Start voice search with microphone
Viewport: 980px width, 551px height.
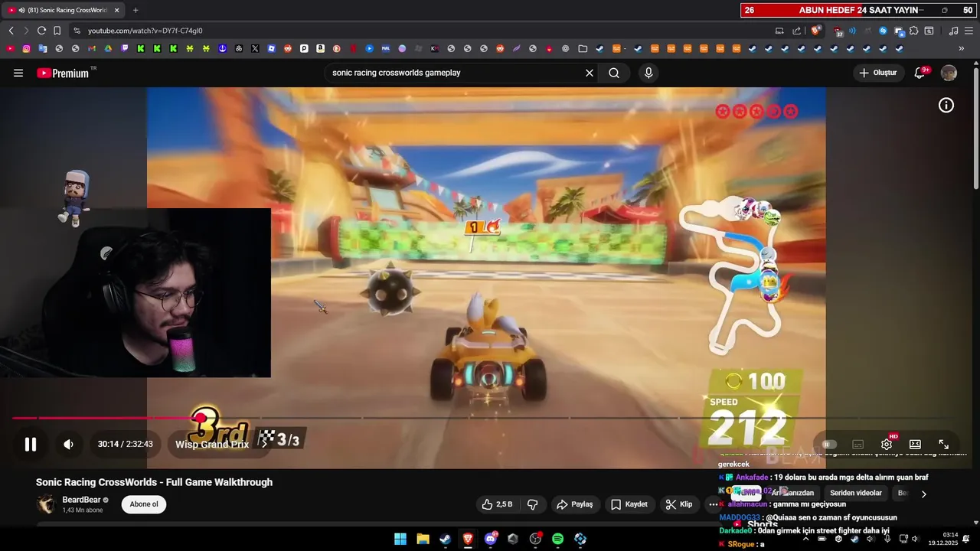(648, 73)
